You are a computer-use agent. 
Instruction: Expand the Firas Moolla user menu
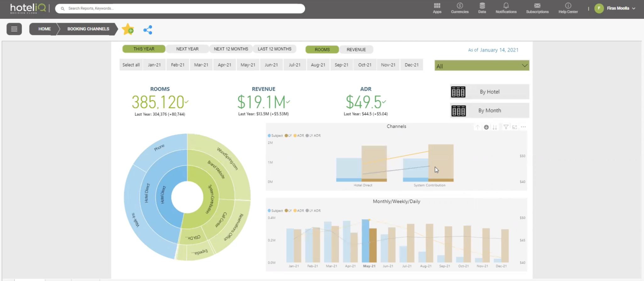(x=615, y=8)
